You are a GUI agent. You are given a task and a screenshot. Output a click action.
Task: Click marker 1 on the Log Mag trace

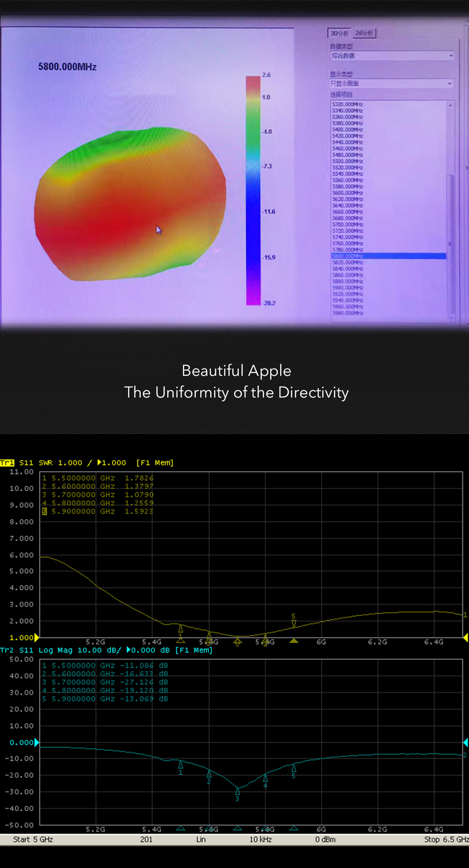pos(181,765)
